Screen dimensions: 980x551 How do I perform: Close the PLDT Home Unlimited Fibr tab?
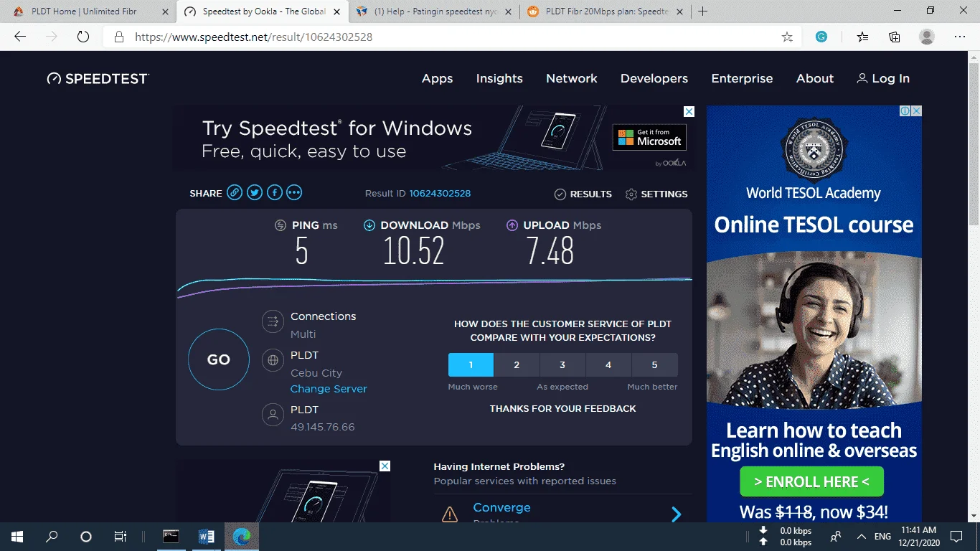(165, 11)
